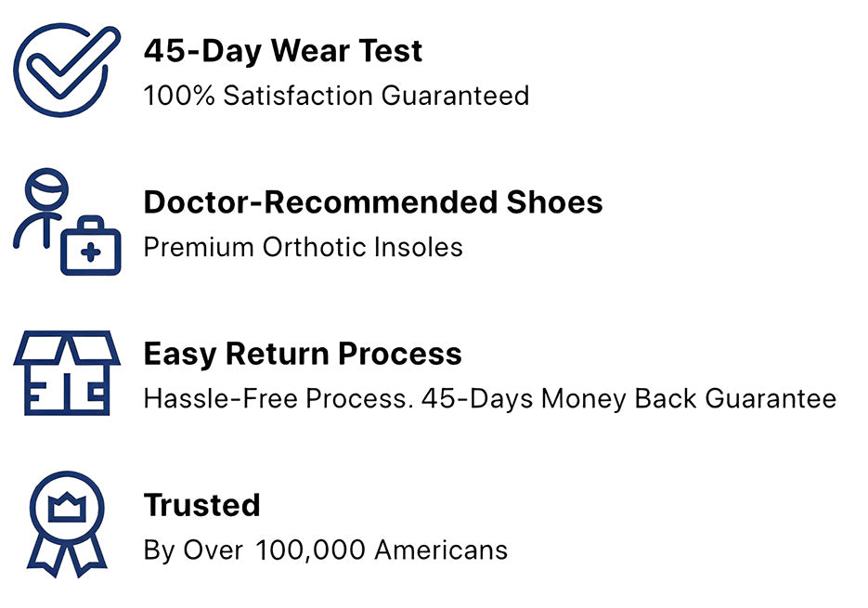This screenshot has width=868, height=608.
Task: Click the circled checkmark icon
Action: point(63,71)
